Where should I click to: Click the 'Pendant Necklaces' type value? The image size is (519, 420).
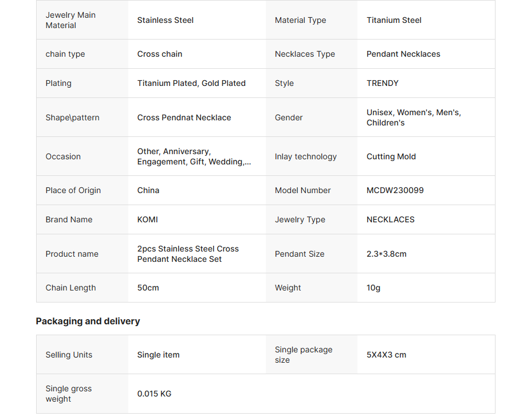(x=403, y=54)
